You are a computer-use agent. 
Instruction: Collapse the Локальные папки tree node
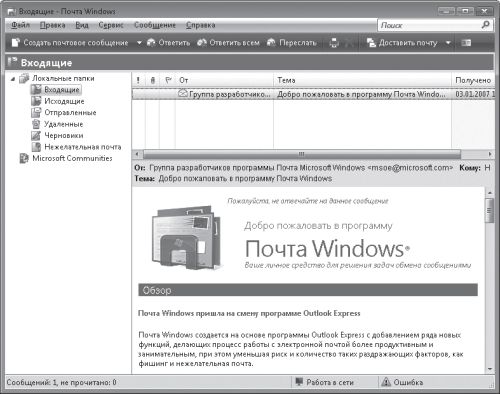pyautogui.click(x=13, y=79)
